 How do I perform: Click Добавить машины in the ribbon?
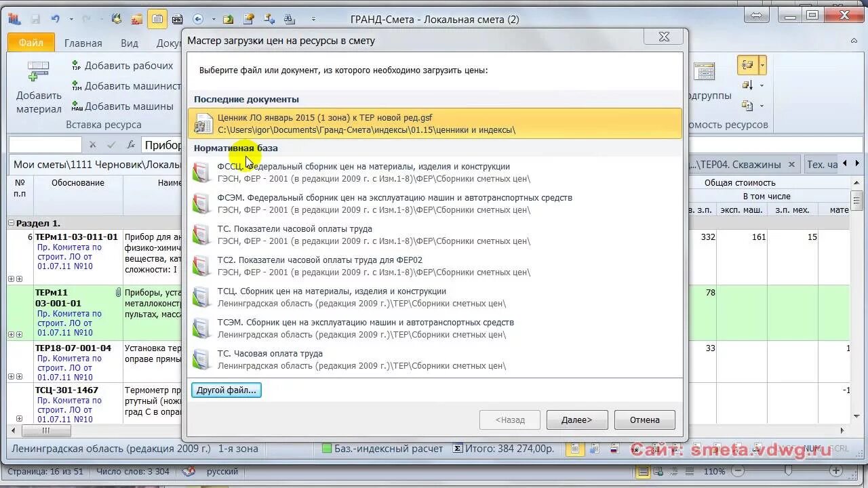(x=122, y=106)
